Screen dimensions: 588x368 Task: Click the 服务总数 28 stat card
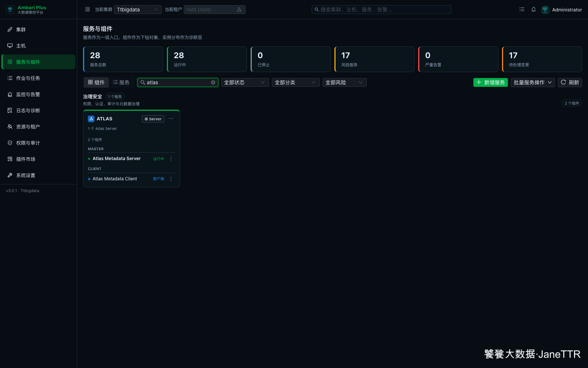[x=123, y=59]
